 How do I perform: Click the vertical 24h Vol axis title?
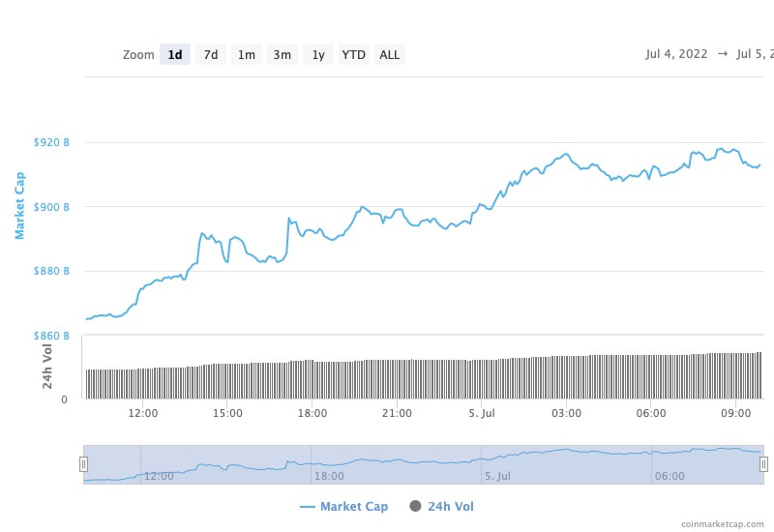(x=47, y=366)
